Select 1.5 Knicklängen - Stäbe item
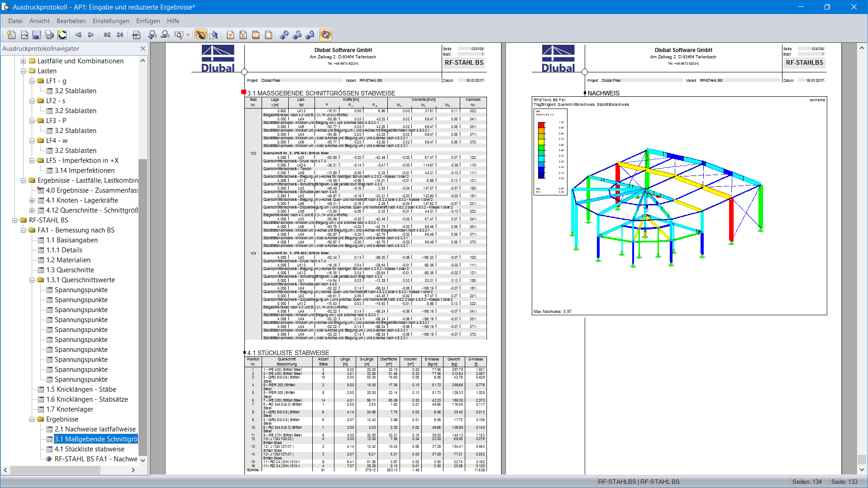The height and width of the screenshot is (488, 868). click(81, 389)
